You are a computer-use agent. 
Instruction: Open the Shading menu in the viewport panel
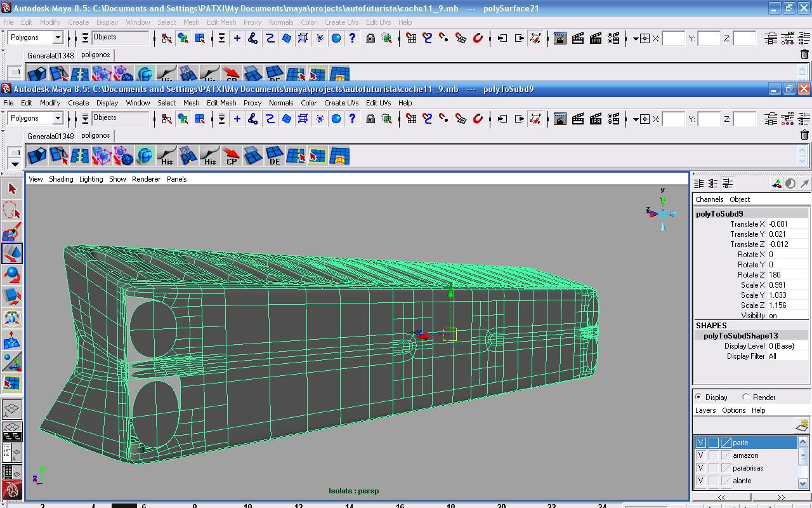(61, 179)
